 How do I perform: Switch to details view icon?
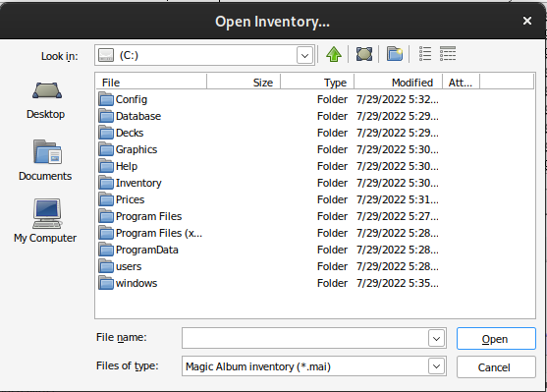click(448, 54)
